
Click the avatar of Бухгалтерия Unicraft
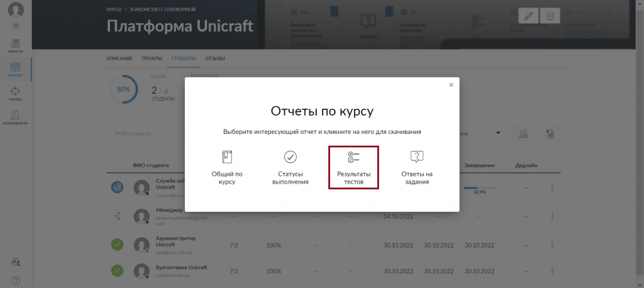tap(142, 271)
